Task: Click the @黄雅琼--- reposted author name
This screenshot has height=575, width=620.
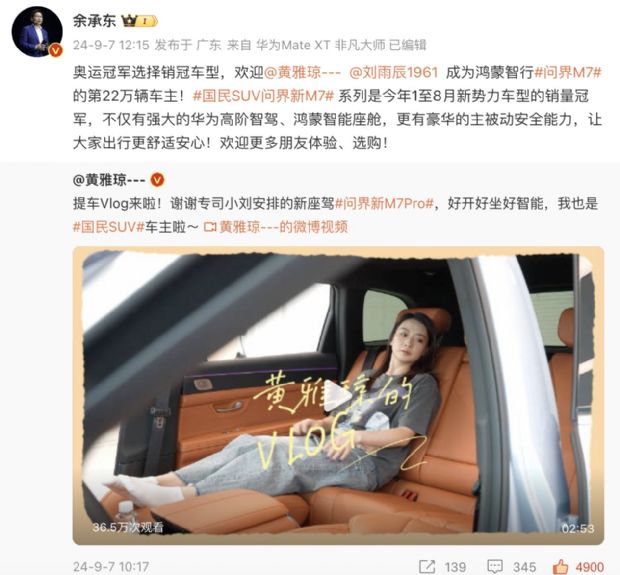Action: point(109,180)
